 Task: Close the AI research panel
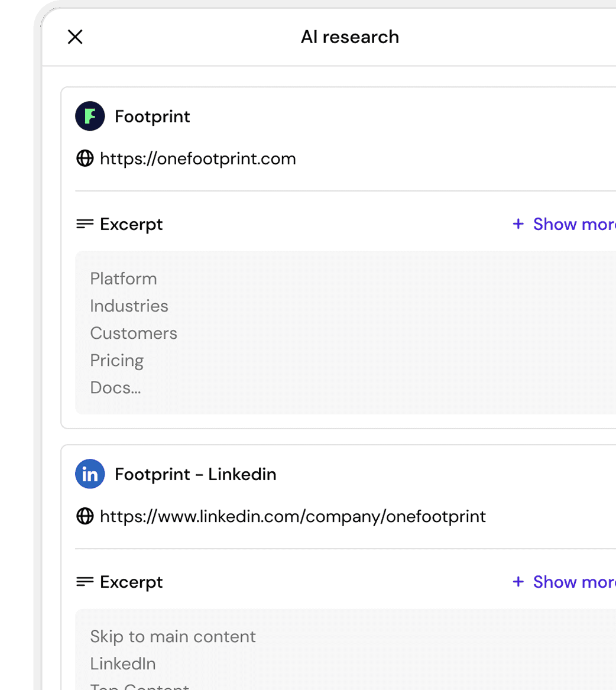(75, 37)
